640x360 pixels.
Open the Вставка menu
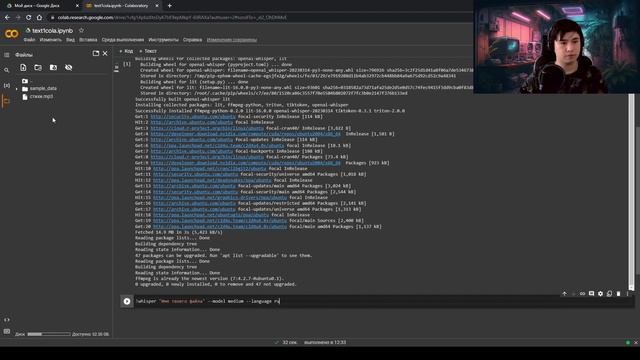pos(88,40)
